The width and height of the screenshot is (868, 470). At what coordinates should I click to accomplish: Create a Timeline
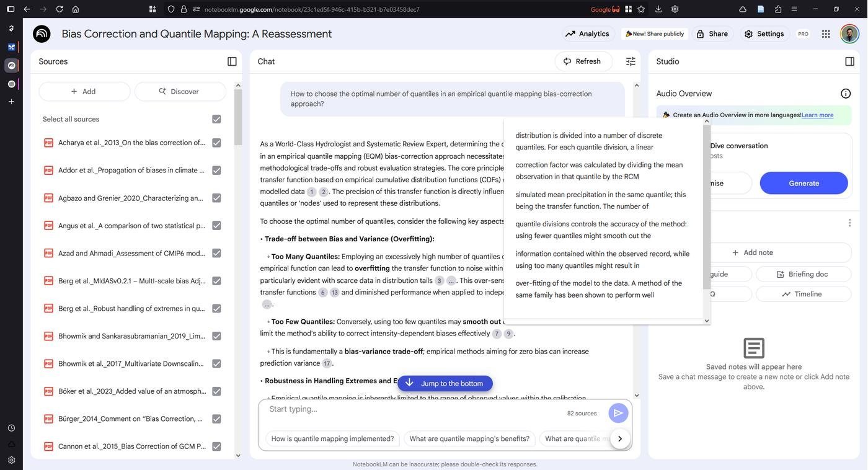[x=804, y=295]
